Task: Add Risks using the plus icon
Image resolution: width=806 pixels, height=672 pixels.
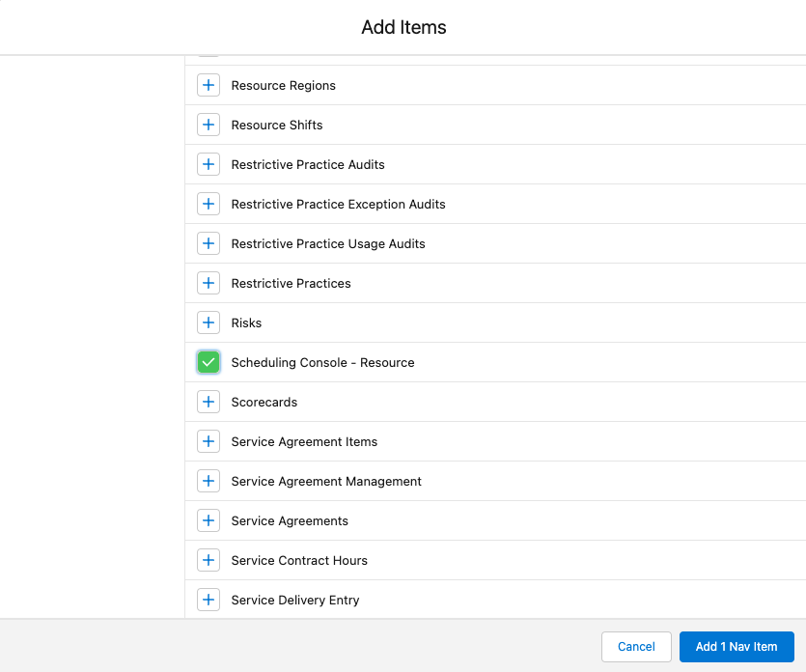Action: click(208, 322)
